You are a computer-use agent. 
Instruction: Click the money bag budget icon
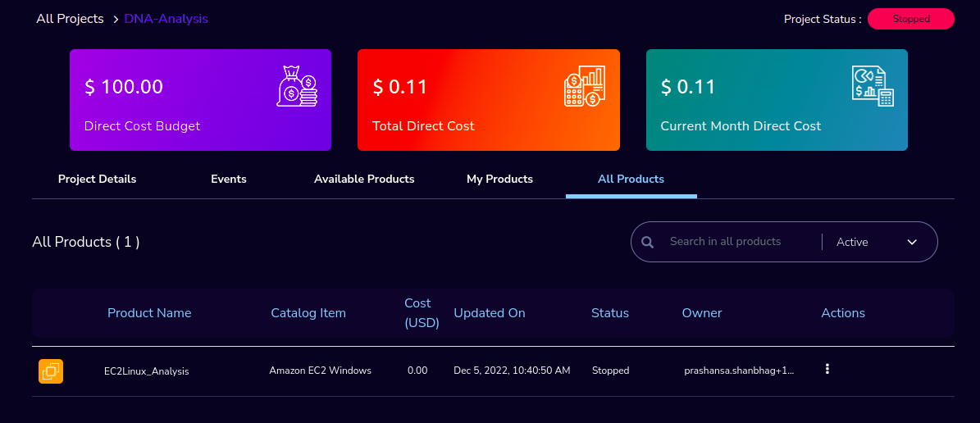click(297, 86)
